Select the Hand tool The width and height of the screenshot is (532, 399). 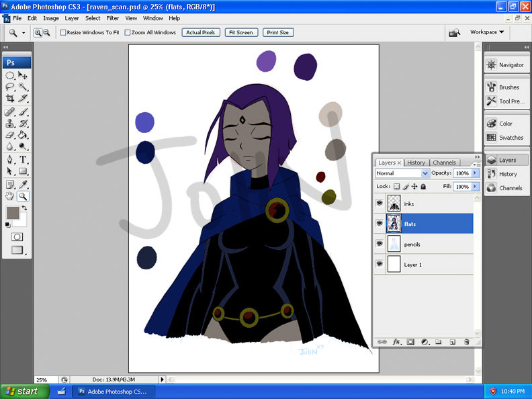[10, 195]
